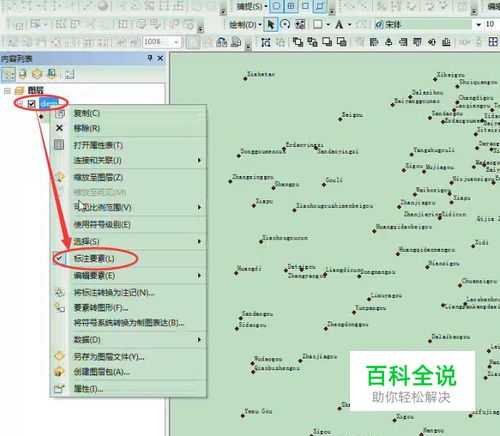Viewport: 500px width, 436px height.
Task: Click Bring to Front icon
Action: [298, 42]
